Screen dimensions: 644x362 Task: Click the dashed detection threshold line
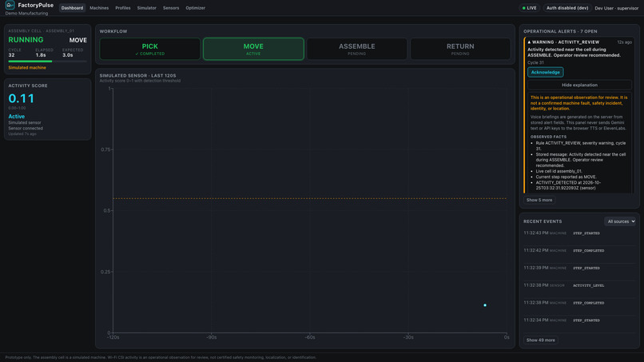[x=310, y=198]
